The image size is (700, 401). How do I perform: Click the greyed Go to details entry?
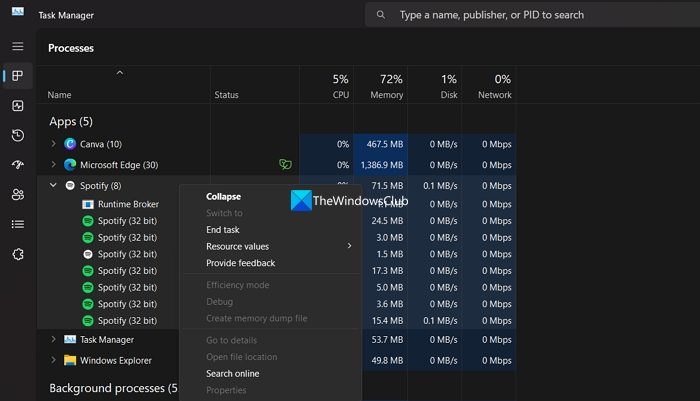pyautogui.click(x=231, y=340)
